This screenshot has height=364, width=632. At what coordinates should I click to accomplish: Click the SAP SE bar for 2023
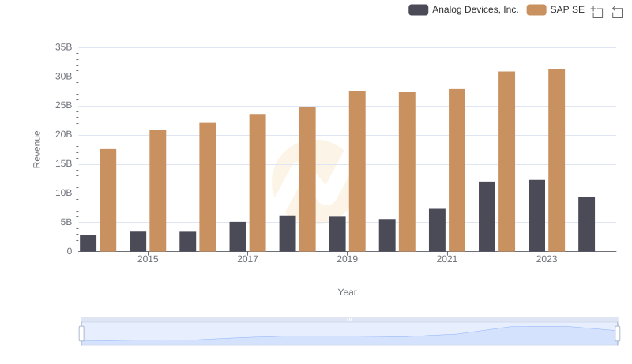pos(557,160)
